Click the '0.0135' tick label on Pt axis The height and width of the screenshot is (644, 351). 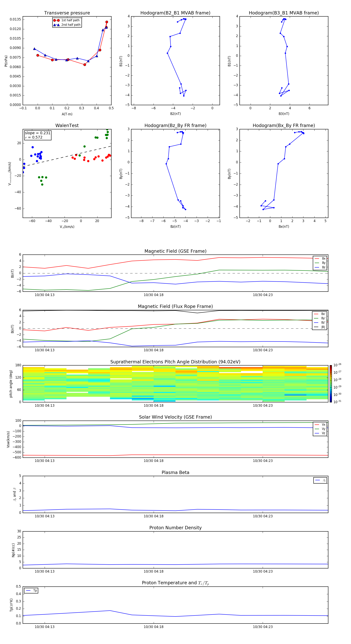pyautogui.click(x=15, y=20)
